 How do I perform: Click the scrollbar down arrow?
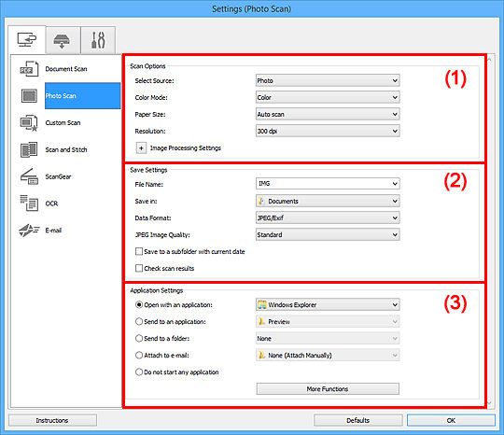click(x=489, y=403)
